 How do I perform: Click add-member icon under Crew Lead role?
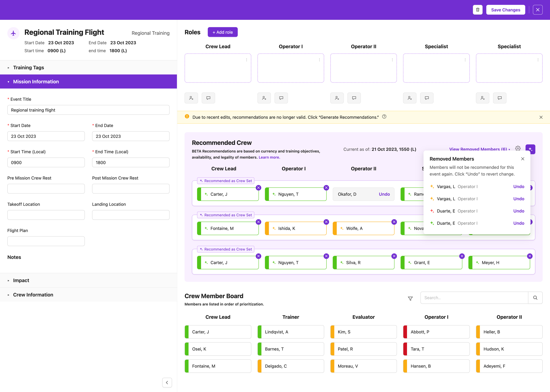pos(191,98)
